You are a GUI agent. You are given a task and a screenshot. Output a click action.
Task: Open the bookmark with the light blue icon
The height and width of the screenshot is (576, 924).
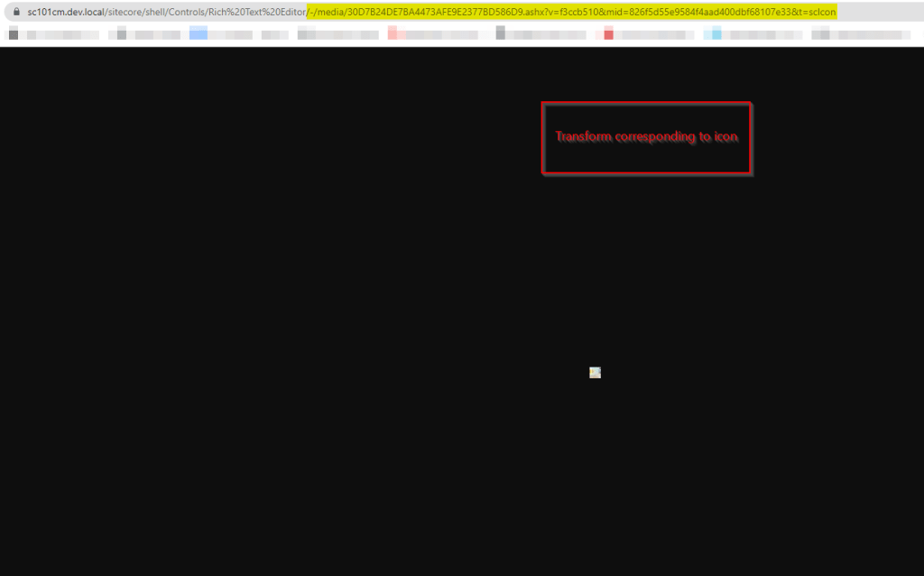pyautogui.click(x=716, y=34)
